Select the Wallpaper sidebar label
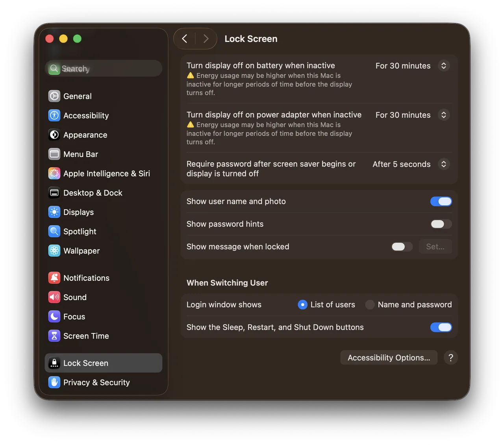Screen dimensions: 504x445 point(82,251)
